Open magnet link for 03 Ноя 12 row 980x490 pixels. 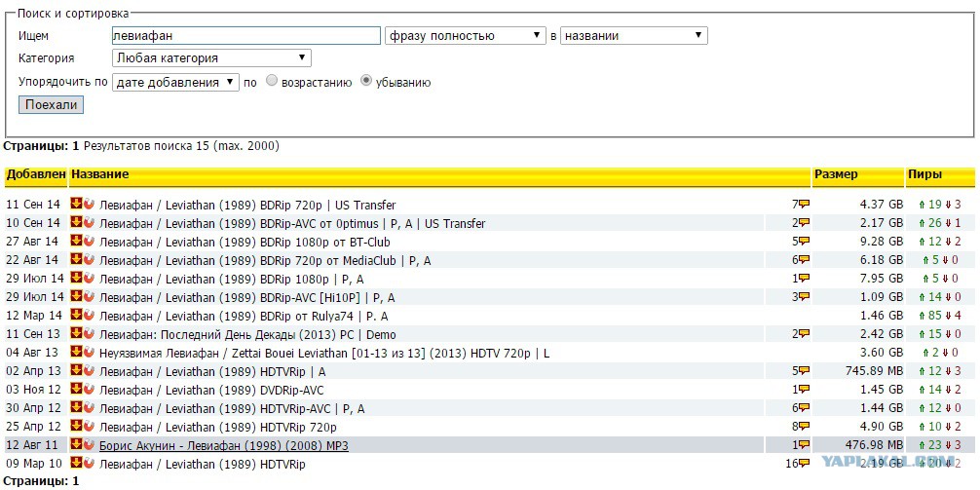[89, 389]
